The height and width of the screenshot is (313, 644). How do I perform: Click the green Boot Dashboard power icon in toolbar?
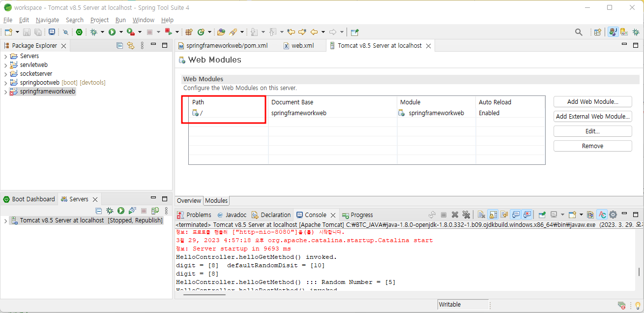(x=79, y=32)
